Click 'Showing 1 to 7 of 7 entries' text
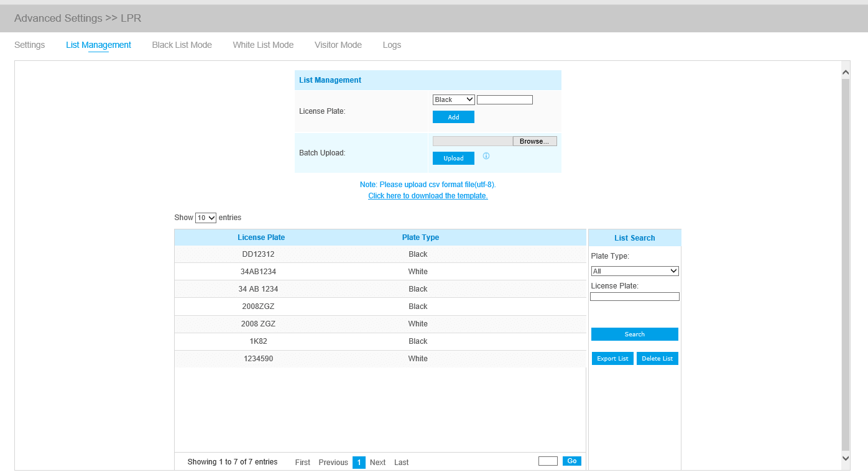 pyautogui.click(x=233, y=462)
